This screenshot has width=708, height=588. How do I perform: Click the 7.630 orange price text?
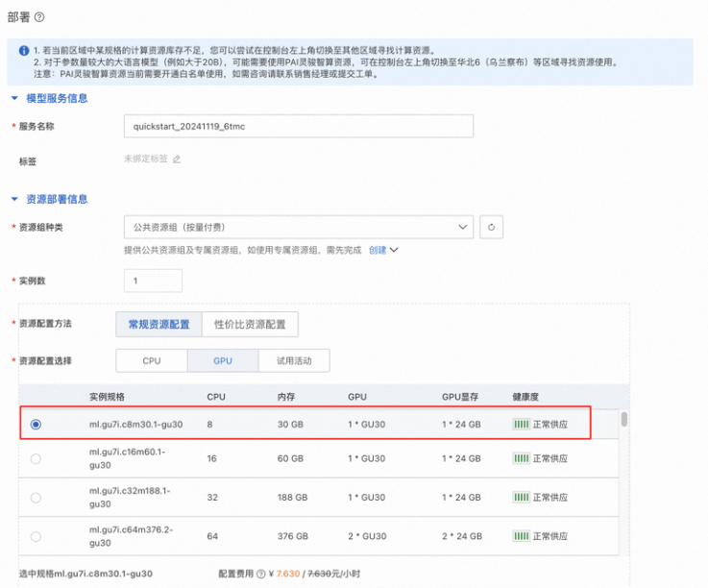[288, 574]
